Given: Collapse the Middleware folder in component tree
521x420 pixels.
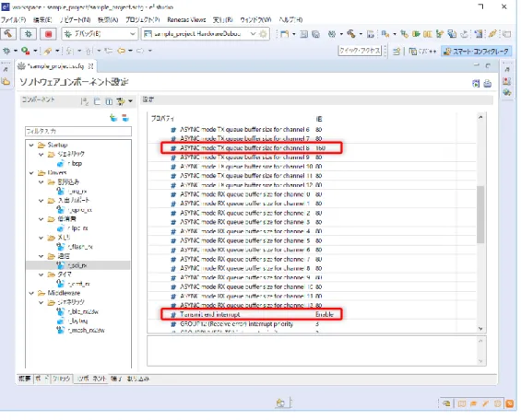Looking at the screenshot, I should (x=31, y=293).
